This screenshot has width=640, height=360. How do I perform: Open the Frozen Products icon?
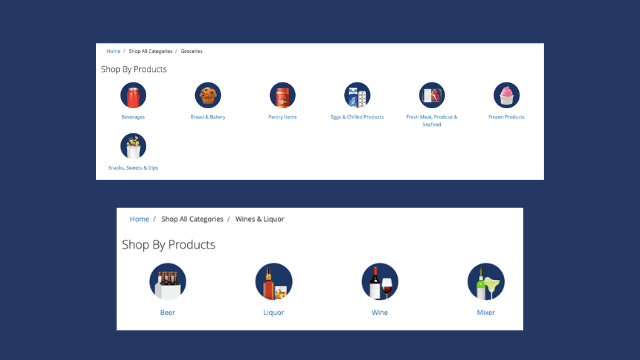point(507,95)
